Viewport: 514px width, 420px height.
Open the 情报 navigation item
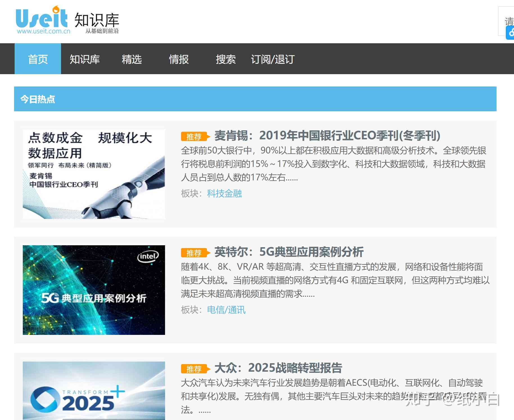[179, 59]
